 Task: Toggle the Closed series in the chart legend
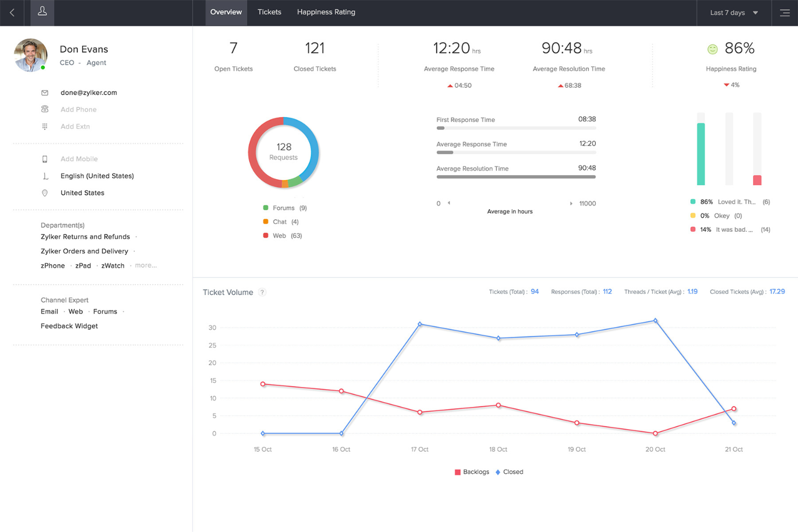click(509, 472)
